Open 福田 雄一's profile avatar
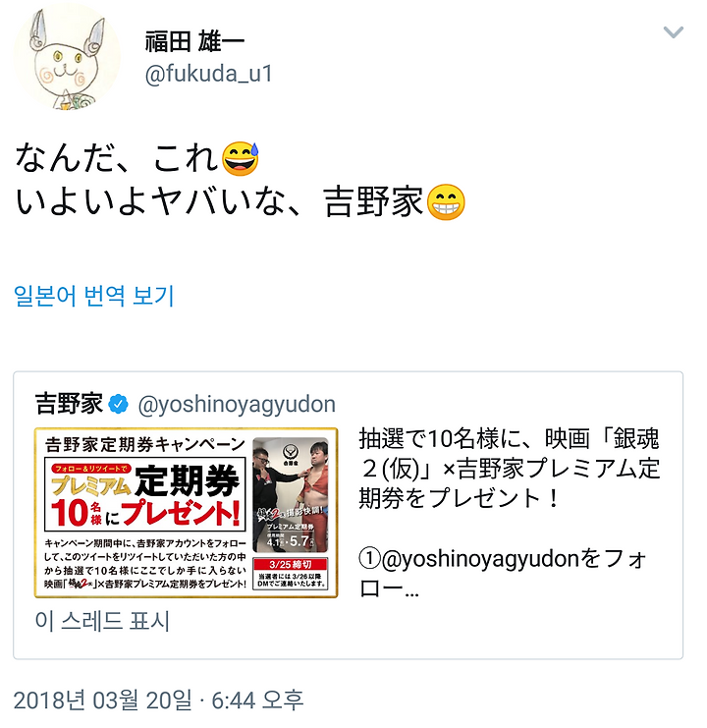 (68, 58)
